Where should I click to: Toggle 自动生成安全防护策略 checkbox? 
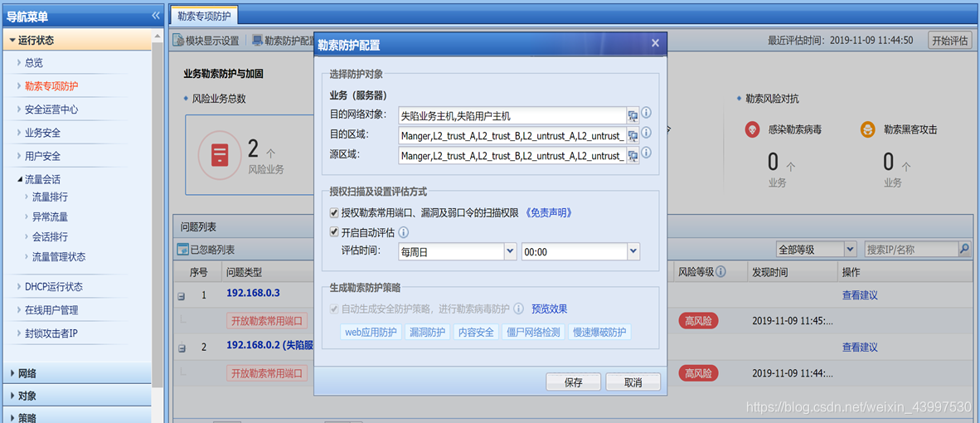pyautogui.click(x=334, y=309)
